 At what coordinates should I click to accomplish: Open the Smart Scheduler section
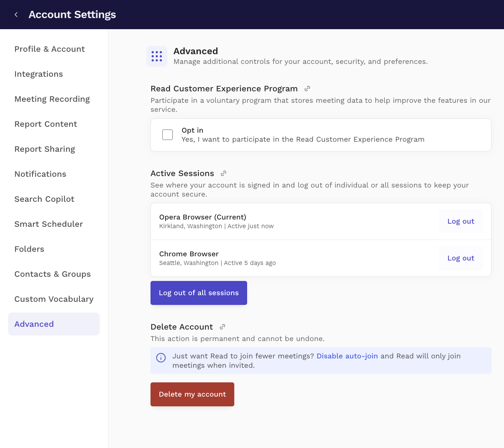[49, 224]
